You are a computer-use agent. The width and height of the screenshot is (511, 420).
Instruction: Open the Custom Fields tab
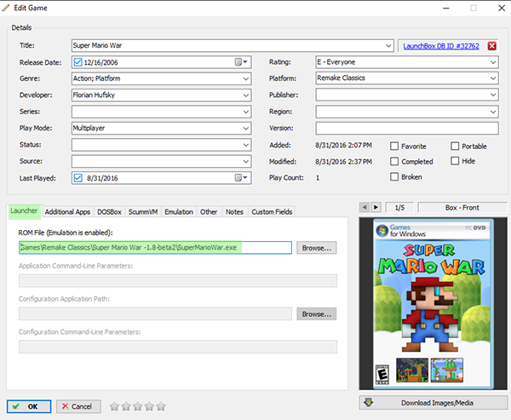[x=272, y=212]
